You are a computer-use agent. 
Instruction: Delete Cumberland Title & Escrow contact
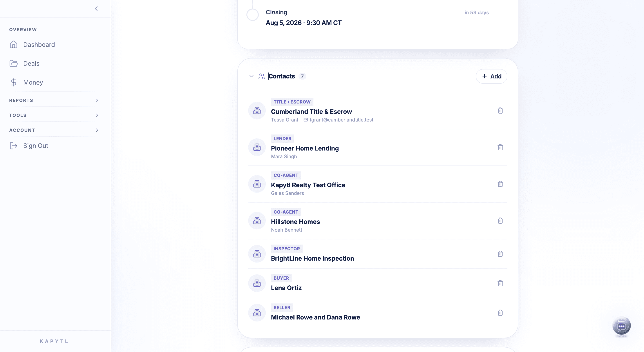coord(500,111)
